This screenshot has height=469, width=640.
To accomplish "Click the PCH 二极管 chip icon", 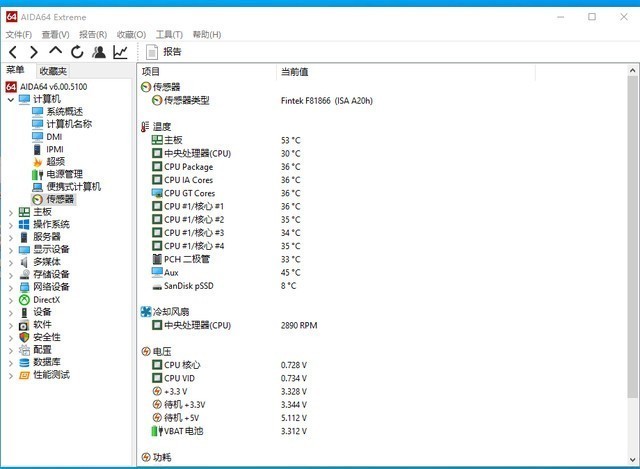I will point(157,259).
